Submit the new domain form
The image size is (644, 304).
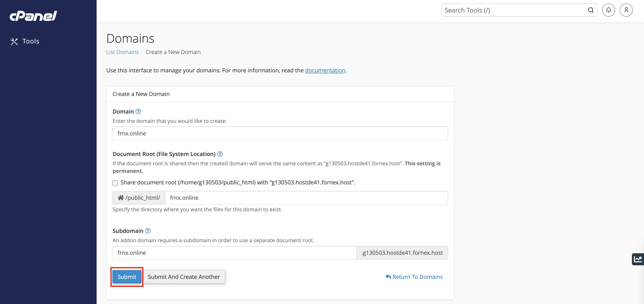(127, 277)
